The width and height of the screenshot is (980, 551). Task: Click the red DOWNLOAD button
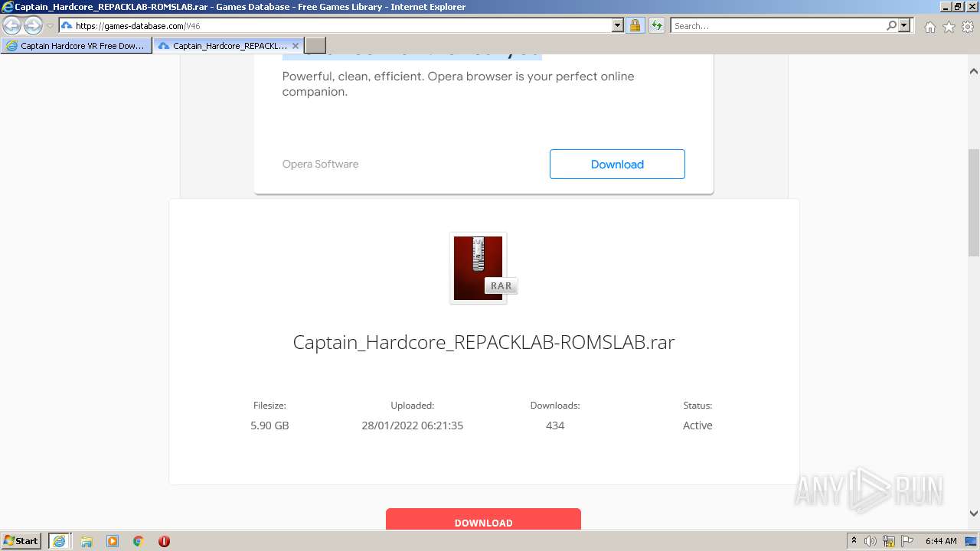coord(483,519)
